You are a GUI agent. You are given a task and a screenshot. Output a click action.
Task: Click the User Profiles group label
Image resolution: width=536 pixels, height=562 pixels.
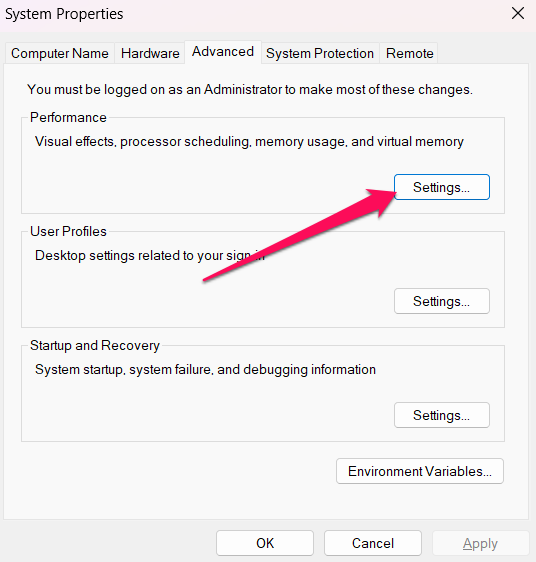(x=68, y=232)
